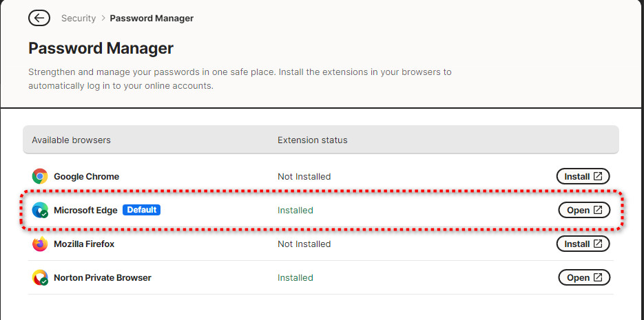Click the Mozilla Firefox browser icon

pyautogui.click(x=40, y=244)
